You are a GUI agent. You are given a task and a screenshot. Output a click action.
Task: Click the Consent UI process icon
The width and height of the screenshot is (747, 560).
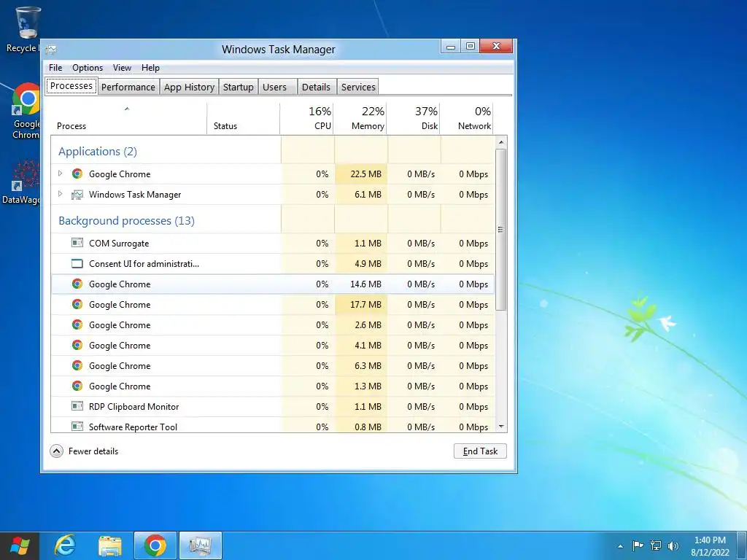(x=77, y=263)
